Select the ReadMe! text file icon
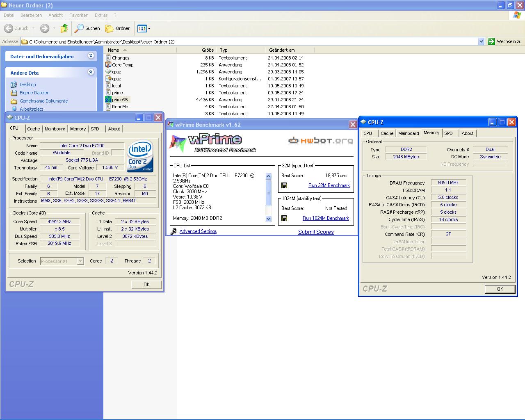 click(108, 107)
